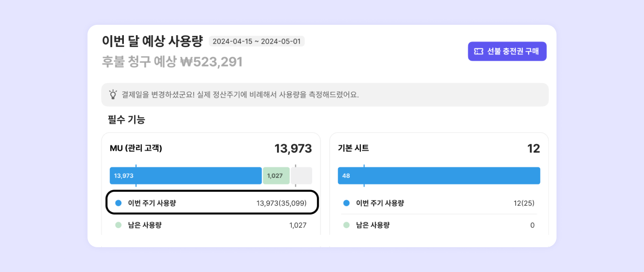The image size is (644, 272).
Task: Open the 기본 시트 card title
Action: [x=353, y=148]
